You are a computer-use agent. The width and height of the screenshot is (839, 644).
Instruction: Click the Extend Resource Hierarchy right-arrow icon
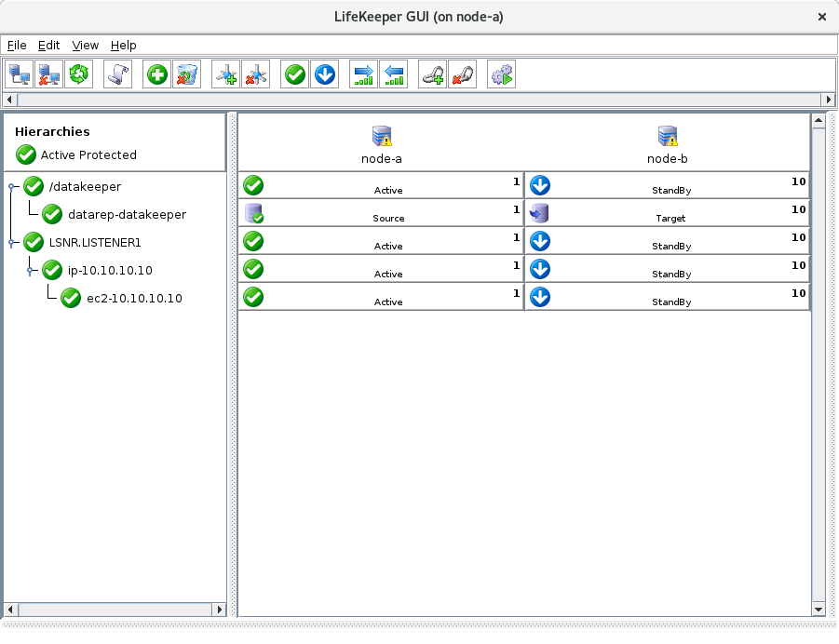364,74
